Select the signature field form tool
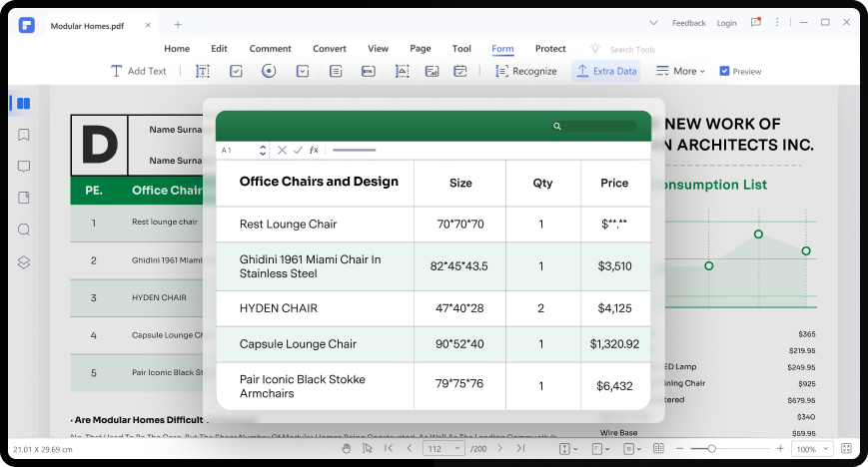The height and width of the screenshot is (467, 868). 432,71
